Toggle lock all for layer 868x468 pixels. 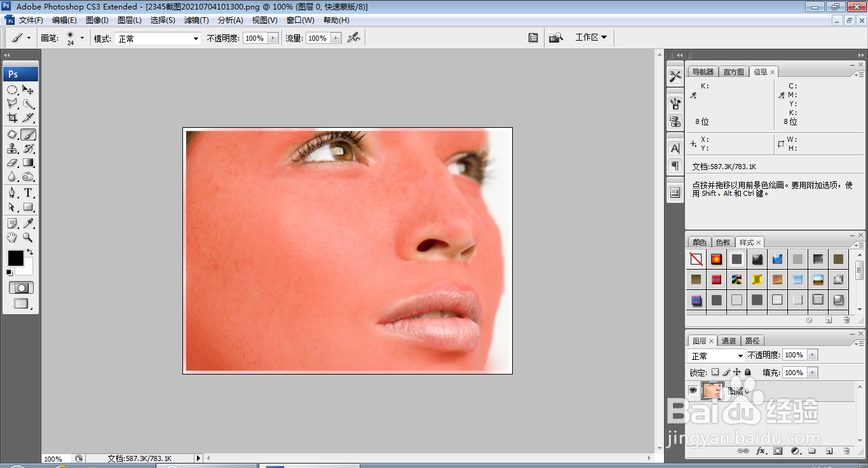tap(748, 372)
